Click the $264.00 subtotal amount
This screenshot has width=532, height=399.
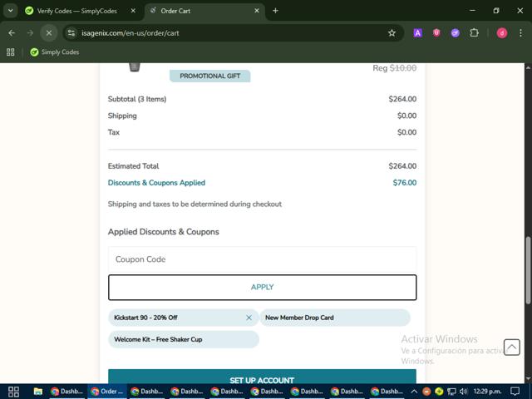click(402, 99)
